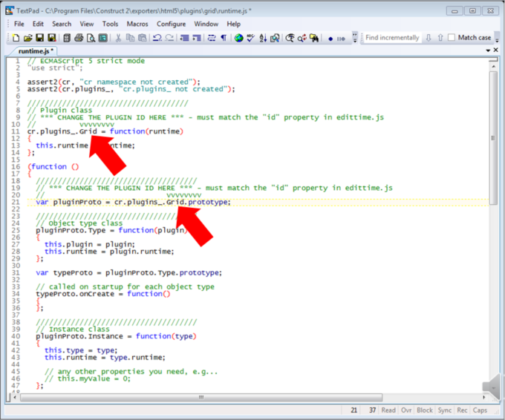Click Sync indicator in status bar
This screenshot has height=420, width=505.
point(444,410)
